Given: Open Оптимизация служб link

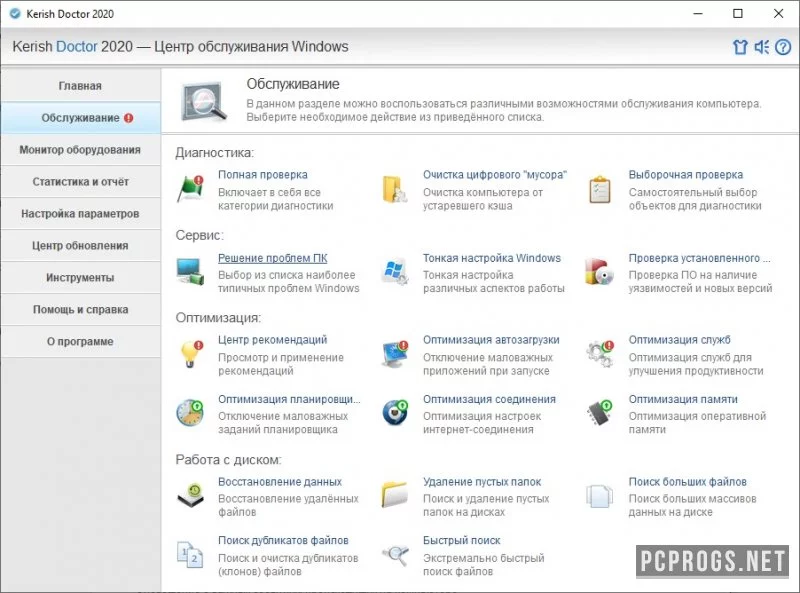Looking at the screenshot, I should (x=680, y=340).
